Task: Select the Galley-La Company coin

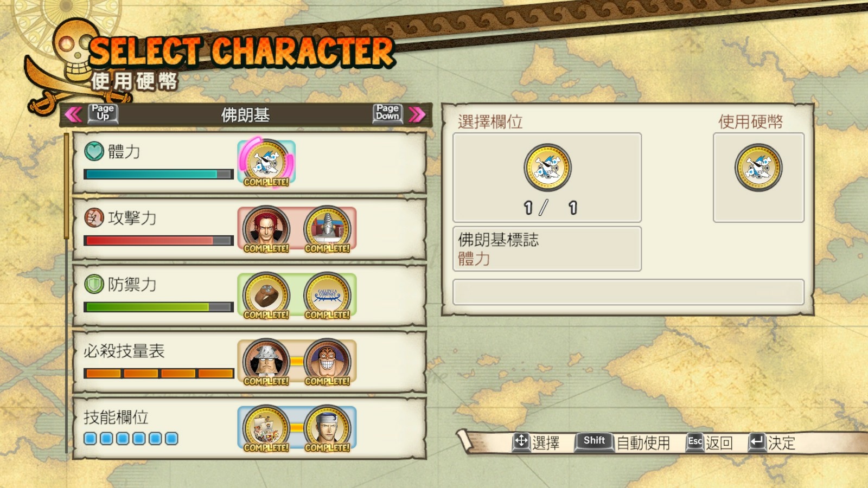Action: pos(327,296)
